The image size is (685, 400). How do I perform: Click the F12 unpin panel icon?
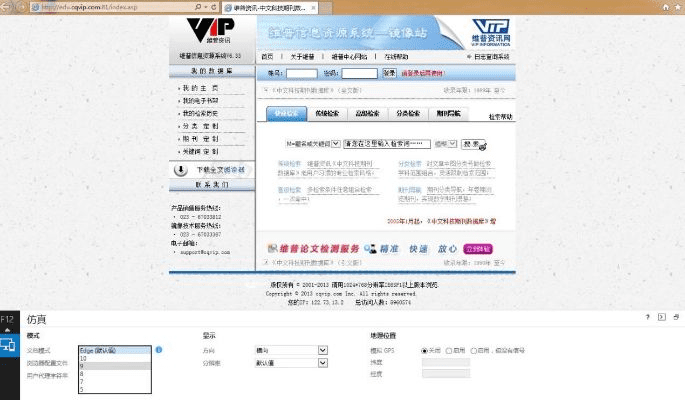point(676,317)
